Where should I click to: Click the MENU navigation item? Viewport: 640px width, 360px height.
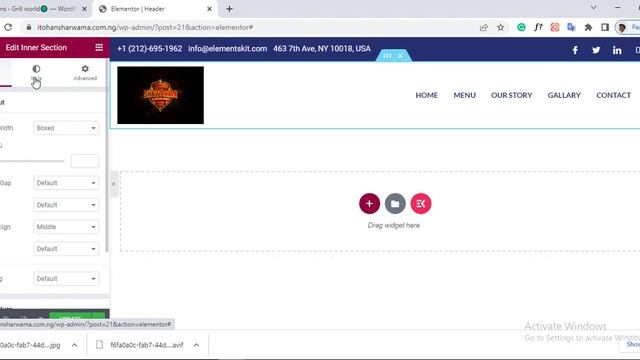464,95
